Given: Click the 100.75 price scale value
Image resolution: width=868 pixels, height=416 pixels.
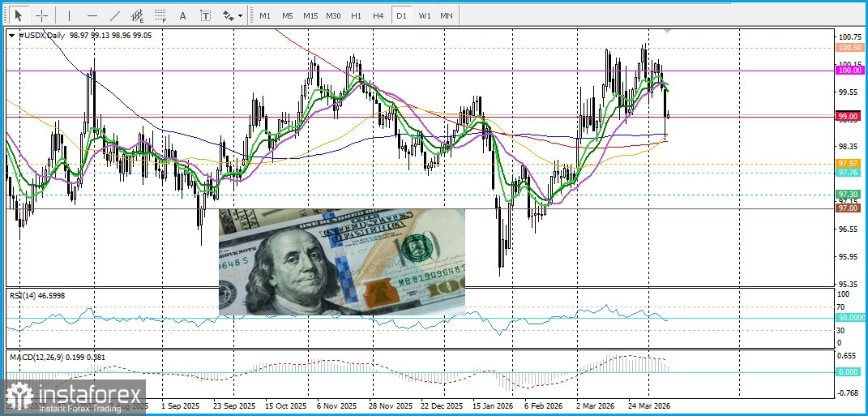Looking at the screenshot, I should point(849,37).
